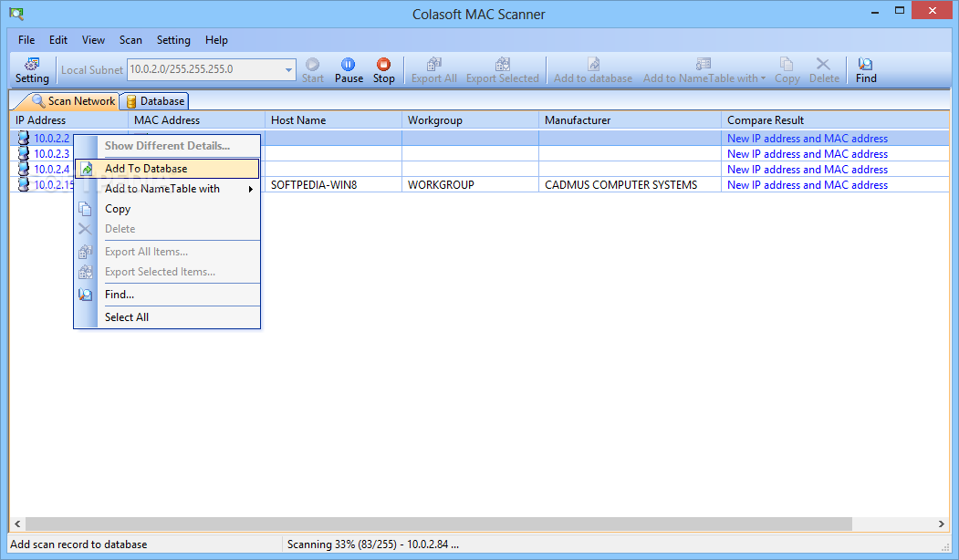This screenshot has width=959, height=560.
Task: Stop the network scan
Action: (383, 70)
